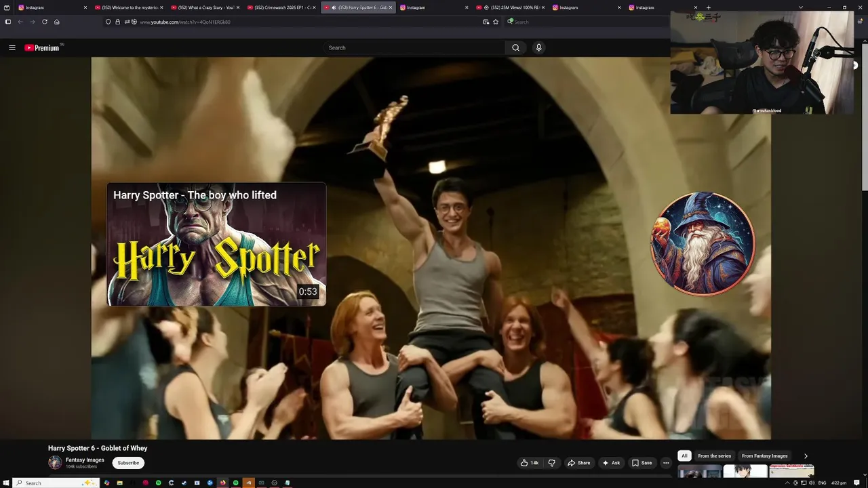Close the Harry Spotter 6 browser tab
This screenshot has width=868, height=488.
[x=391, y=7]
